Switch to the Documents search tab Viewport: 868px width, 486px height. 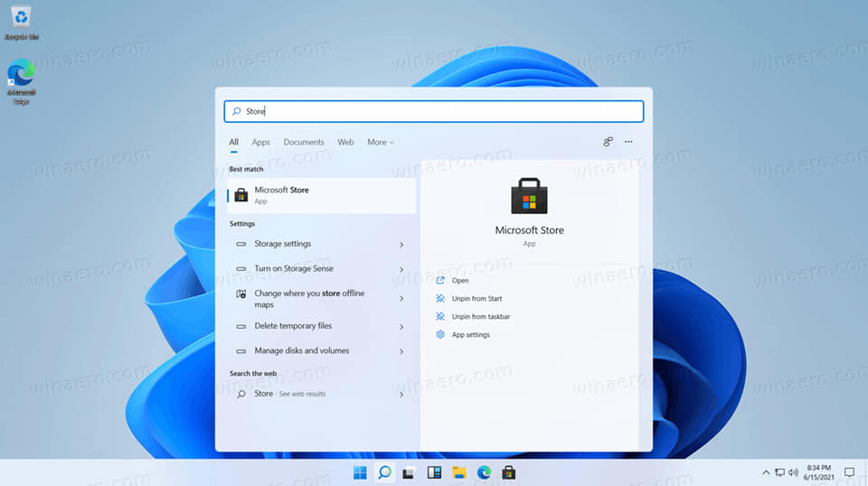[304, 142]
